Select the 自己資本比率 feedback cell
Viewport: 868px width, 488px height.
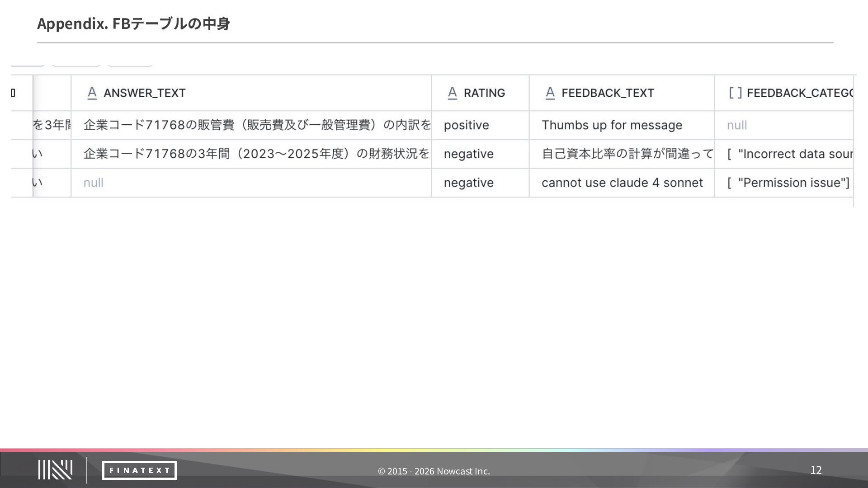[622, 154]
